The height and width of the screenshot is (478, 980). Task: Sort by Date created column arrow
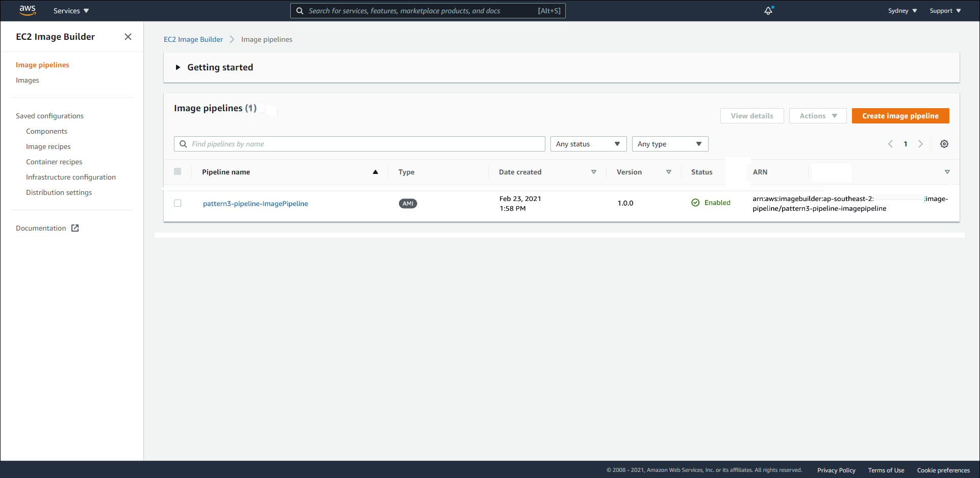tap(594, 172)
